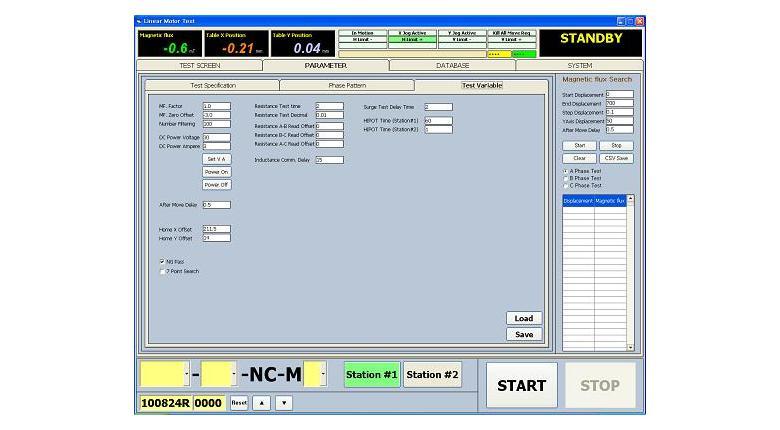Click the After Move Delay field in Test Variable
Image resolution: width=780 pixels, height=430 pixels.
216,205
